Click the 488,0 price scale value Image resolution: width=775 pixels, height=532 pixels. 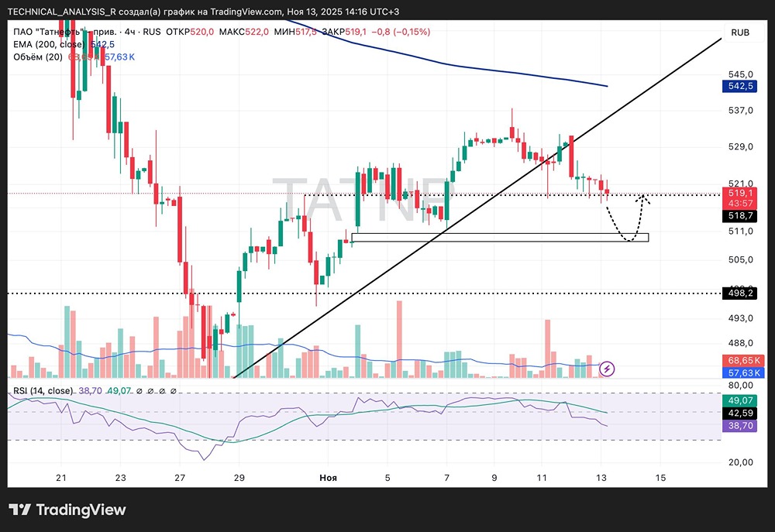click(740, 343)
